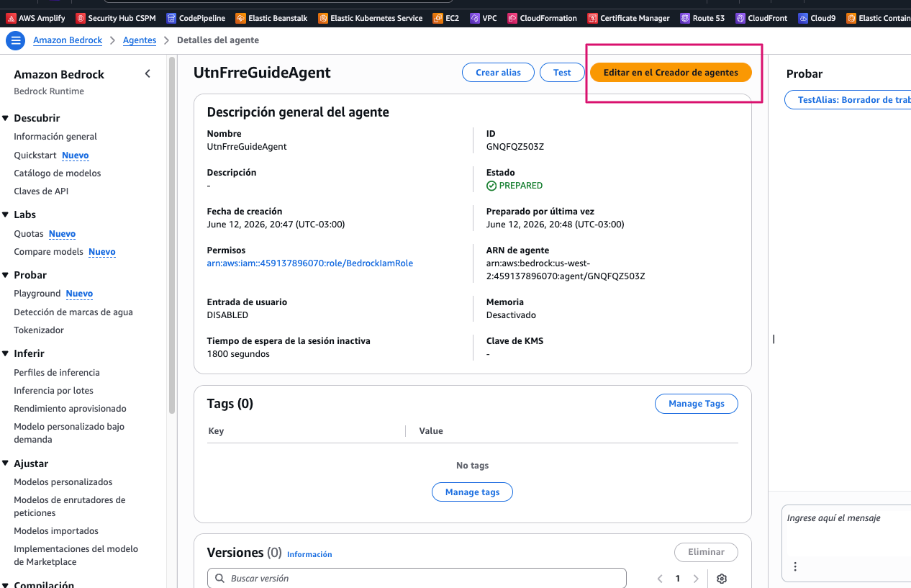911x588 pixels.
Task: Collapse the Ajustar section
Action: (x=6, y=463)
